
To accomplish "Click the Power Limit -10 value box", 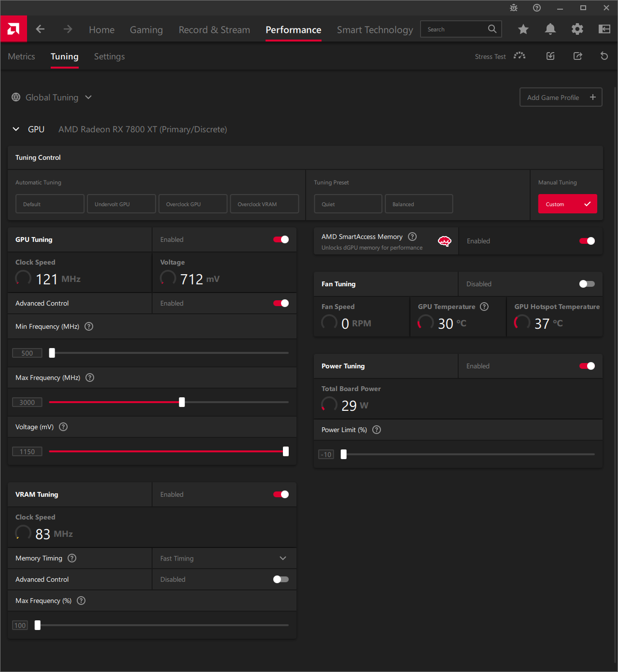I will click(326, 454).
